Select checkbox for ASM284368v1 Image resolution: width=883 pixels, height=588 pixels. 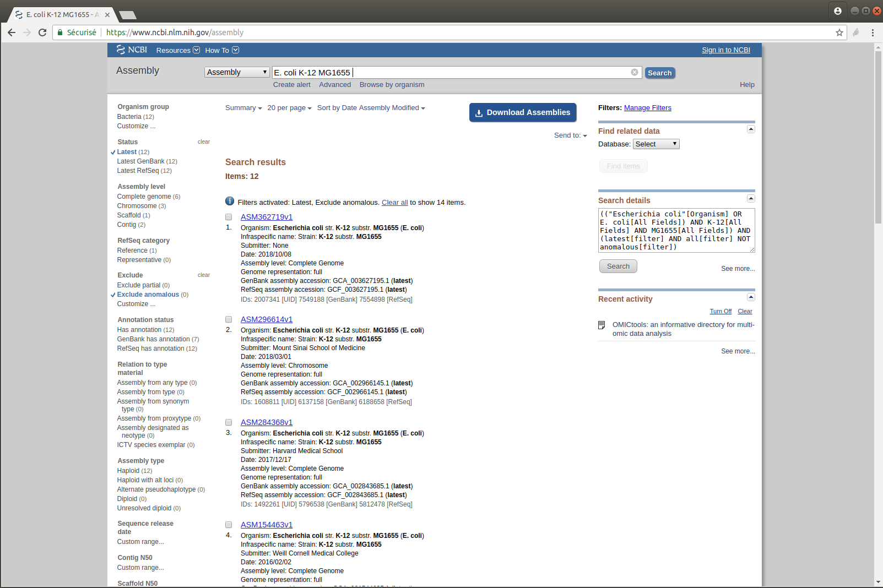pyautogui.click(x=229, y=422)
